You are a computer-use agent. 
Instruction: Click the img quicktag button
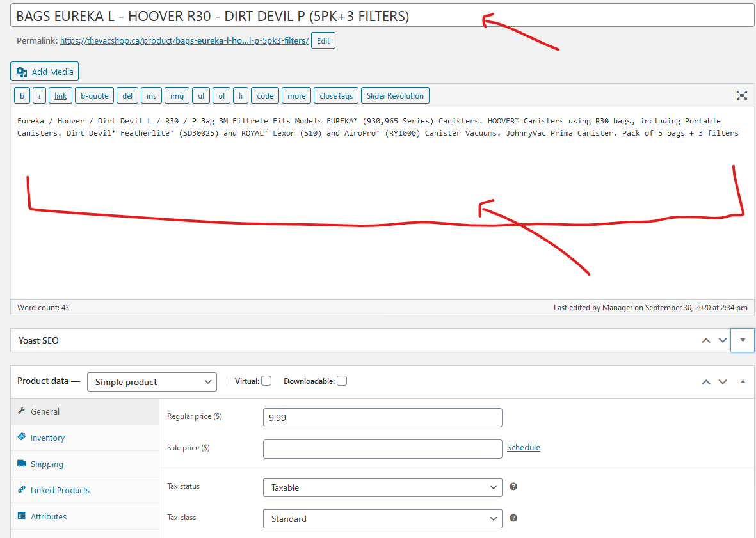coord(177,95)
